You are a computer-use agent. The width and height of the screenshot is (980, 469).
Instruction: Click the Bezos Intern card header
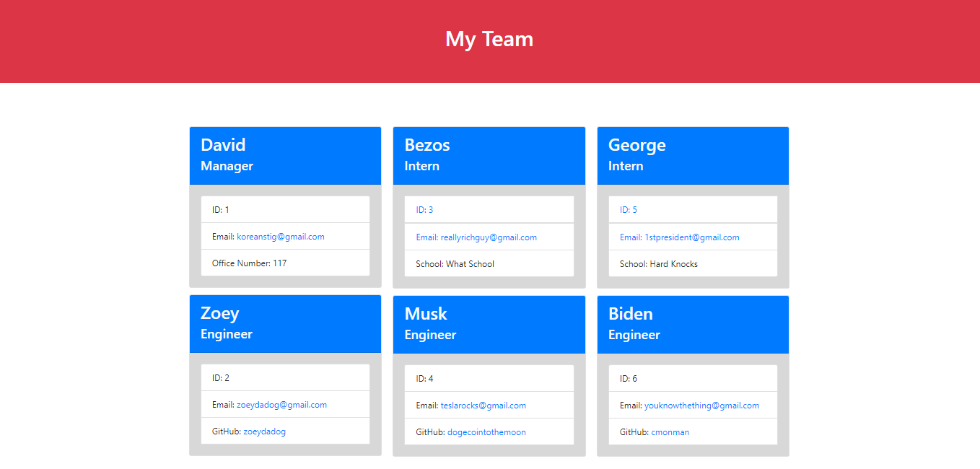[x=489, y=155]
